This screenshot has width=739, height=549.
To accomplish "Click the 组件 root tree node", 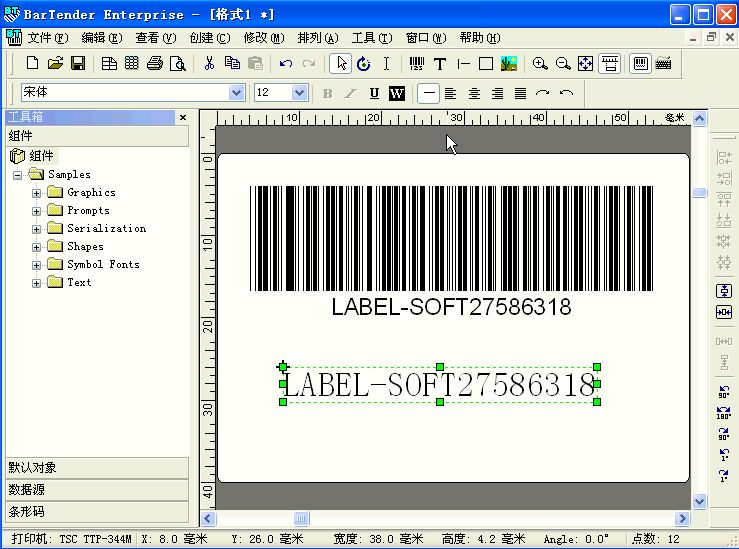I will click(x=41, y=156).
